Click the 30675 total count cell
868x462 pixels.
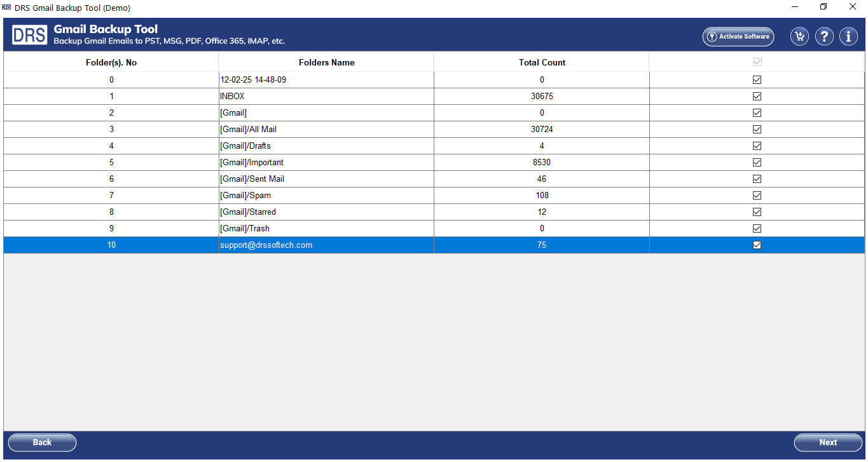point(542,97)
